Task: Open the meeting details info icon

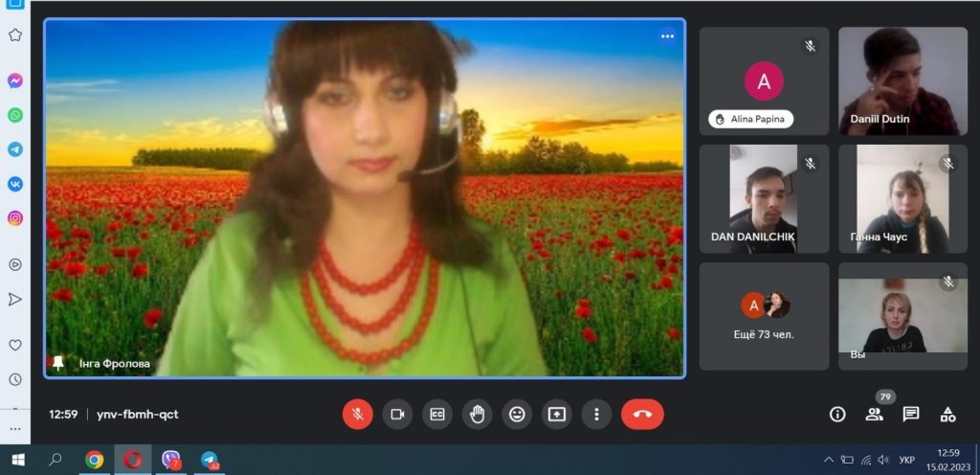Action: point(837,414)
